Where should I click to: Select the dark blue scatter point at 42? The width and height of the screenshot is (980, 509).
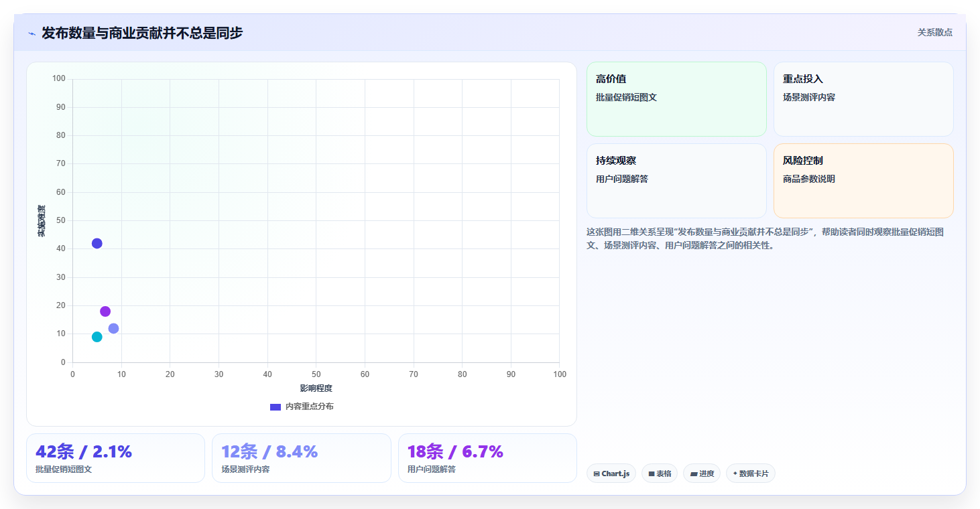pos(97,243)
